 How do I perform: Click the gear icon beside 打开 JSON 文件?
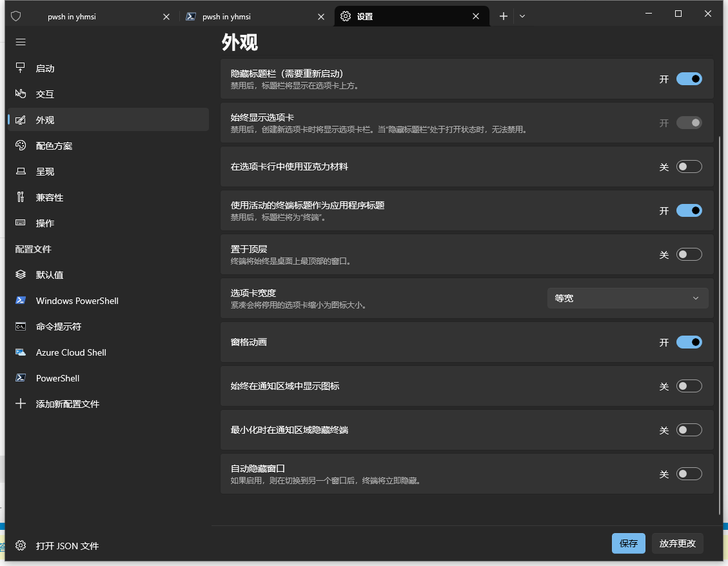pyautogui.click(x=21, y=545)
